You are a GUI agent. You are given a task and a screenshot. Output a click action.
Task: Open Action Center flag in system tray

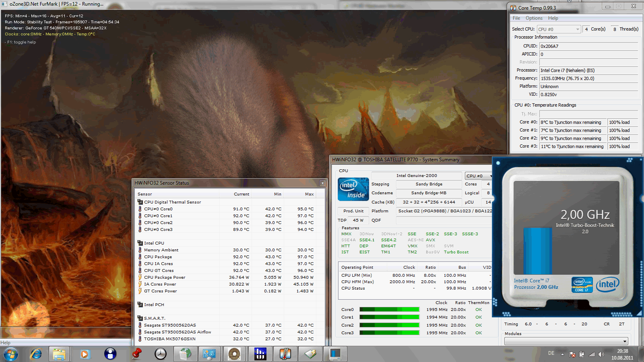pyautogui.click(x=572, y=354)
